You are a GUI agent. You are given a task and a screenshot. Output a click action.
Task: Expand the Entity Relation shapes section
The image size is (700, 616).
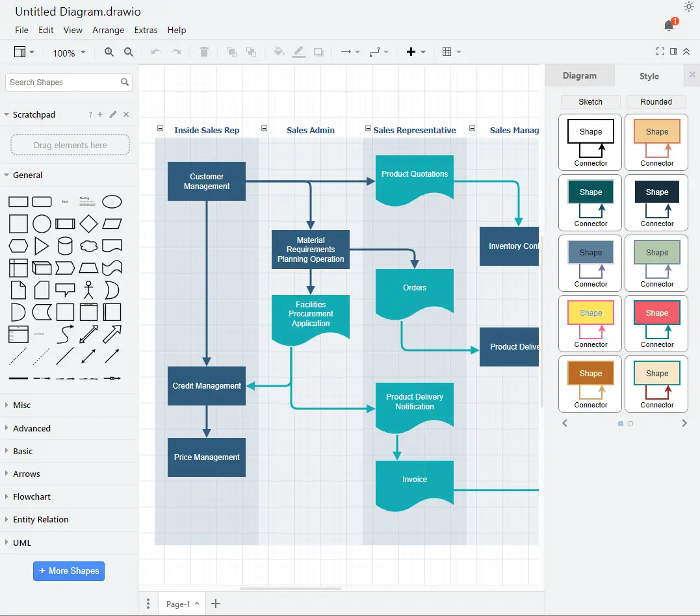40,519
